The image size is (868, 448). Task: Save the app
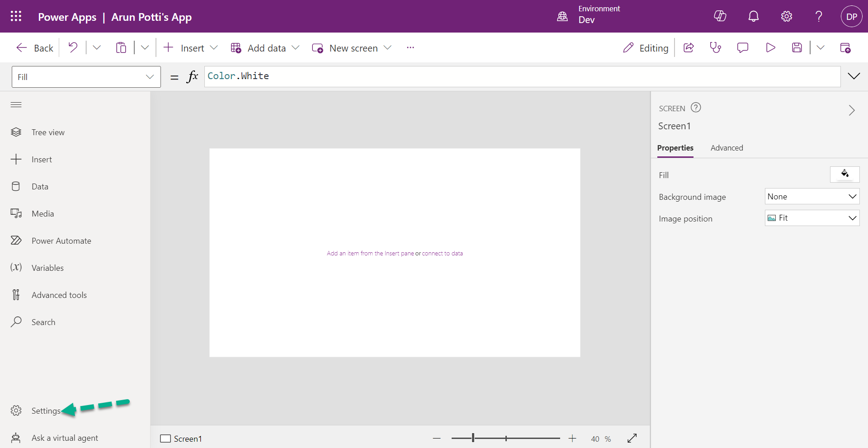[x=797, y=47]
